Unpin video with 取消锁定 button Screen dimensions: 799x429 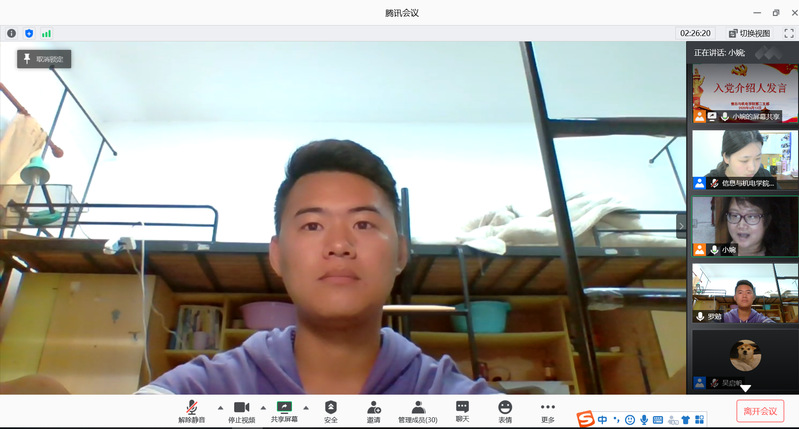pyautogui.click(x=43, y=59)
